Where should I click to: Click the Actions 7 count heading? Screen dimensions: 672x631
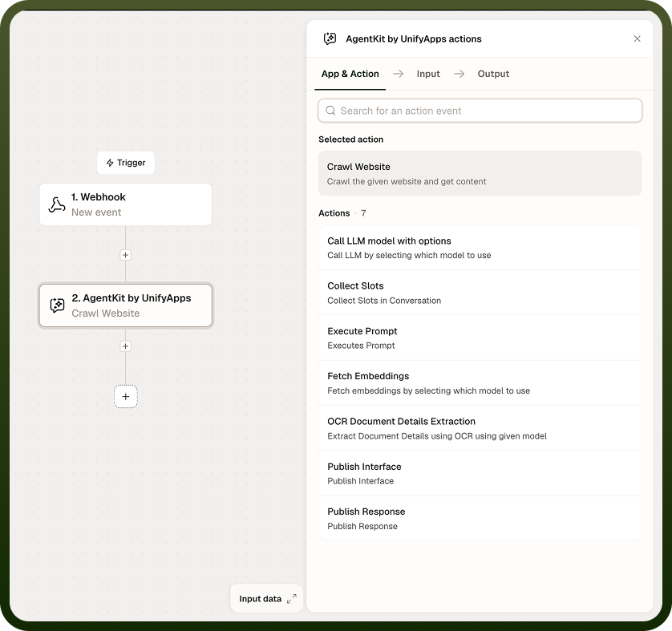coord(342,213)
